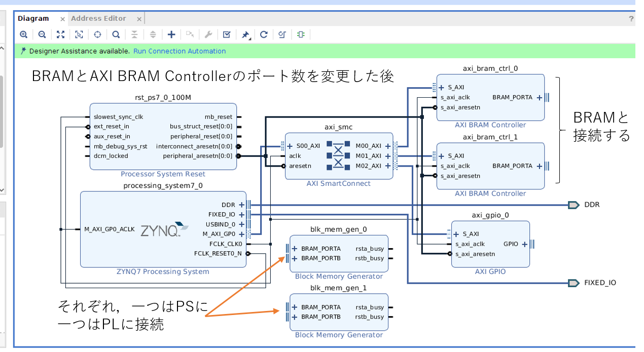Select the Diagram tab
The image size is (644, 352).
click(x=33, y=18)
